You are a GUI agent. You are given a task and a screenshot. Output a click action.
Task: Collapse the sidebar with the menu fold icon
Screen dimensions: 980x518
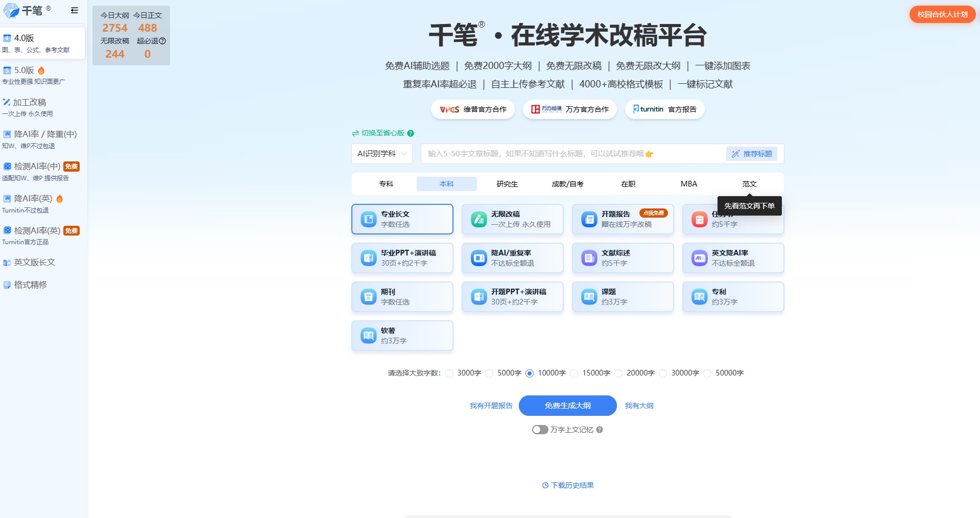[75, 10]
